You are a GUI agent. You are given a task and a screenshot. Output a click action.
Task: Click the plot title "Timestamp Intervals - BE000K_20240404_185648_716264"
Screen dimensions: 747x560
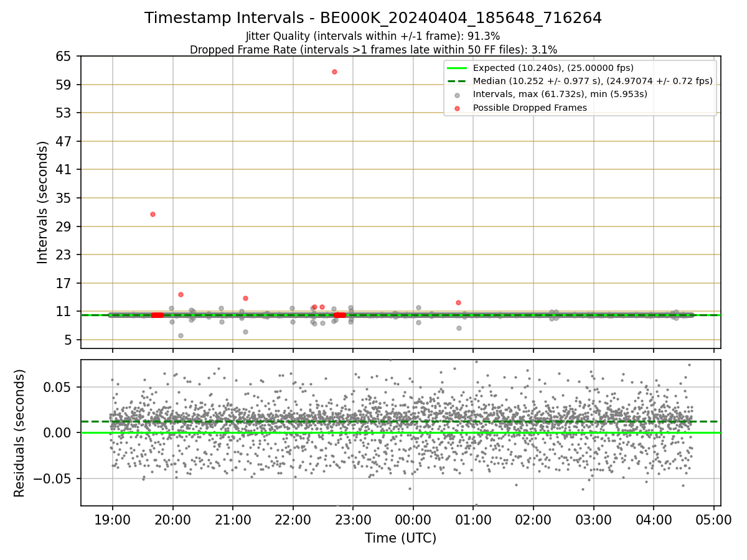click(373, 18)
